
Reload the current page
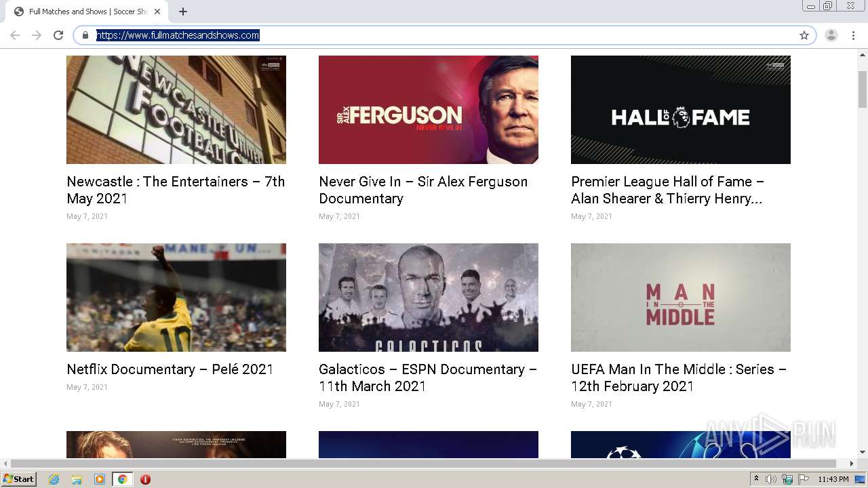[58, 35]
